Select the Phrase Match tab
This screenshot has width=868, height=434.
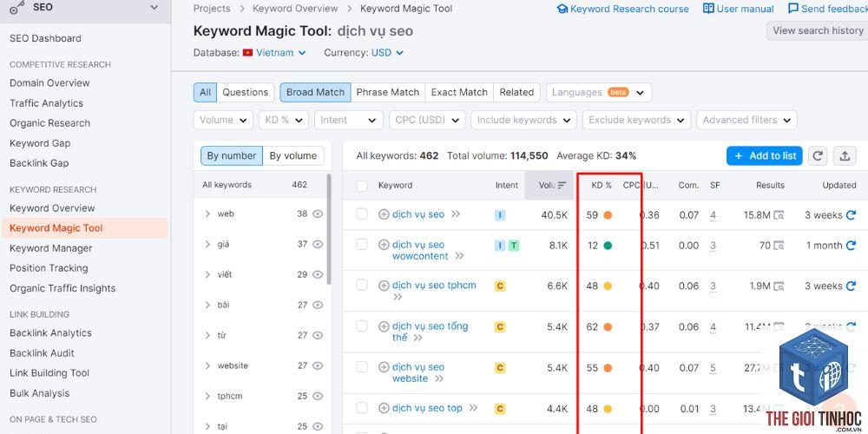tap(387, 93)
